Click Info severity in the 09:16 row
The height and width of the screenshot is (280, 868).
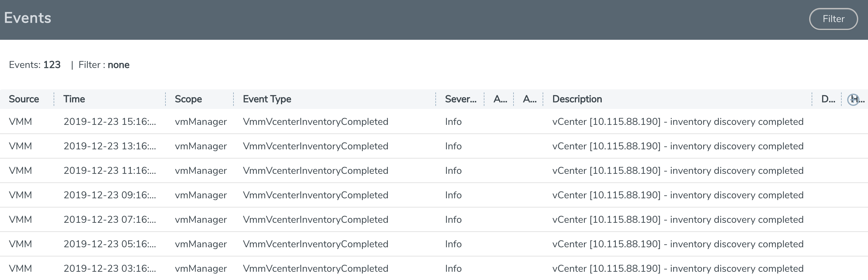click(x=453, y=195)
